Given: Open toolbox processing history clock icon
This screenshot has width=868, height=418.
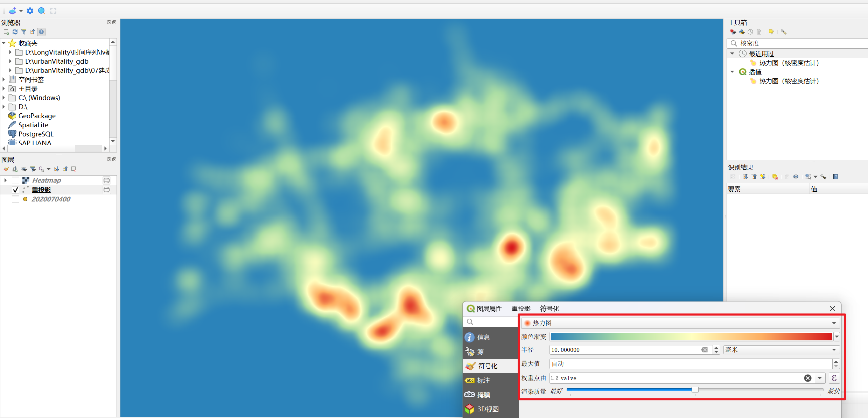Looking at the screenshot, I should (x=750, y=32).
